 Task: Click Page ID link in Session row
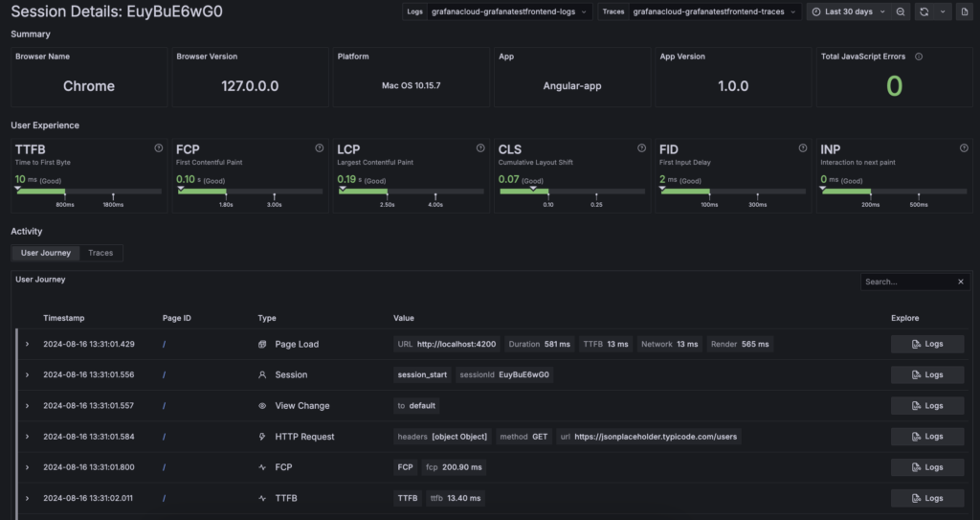point(164,374)
